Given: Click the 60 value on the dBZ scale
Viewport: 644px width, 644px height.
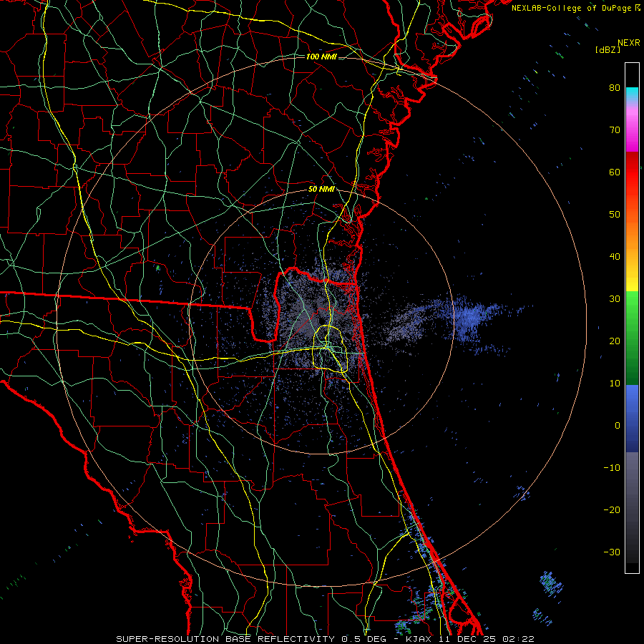Looking at the screenshot, I should (615, 172).
